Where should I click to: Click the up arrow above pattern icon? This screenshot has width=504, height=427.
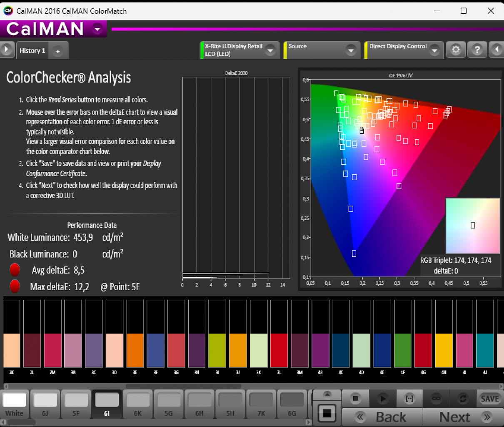pyautogui.click(x=327, y=394)
